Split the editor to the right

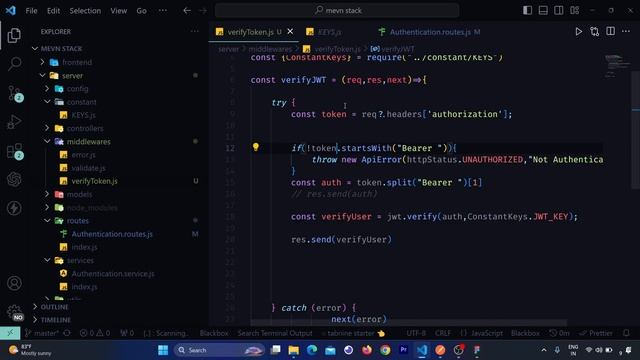click(610, 32)
